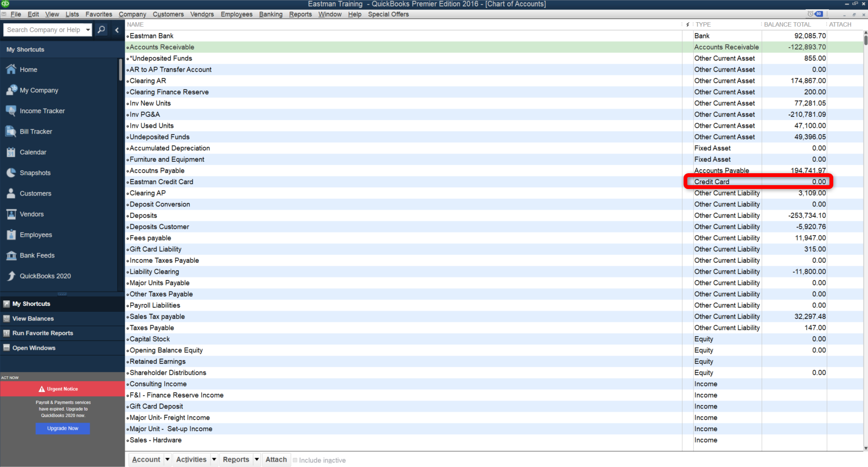Open the search scope dropdown arrow
Screen dimensions: 868x467
click(x=88, y=30)
